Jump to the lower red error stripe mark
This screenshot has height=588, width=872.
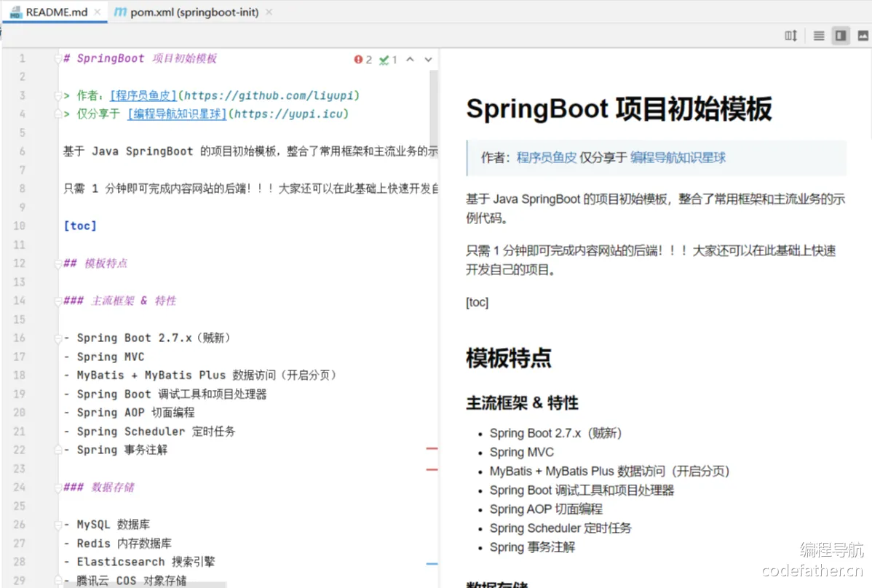(432, 469)
